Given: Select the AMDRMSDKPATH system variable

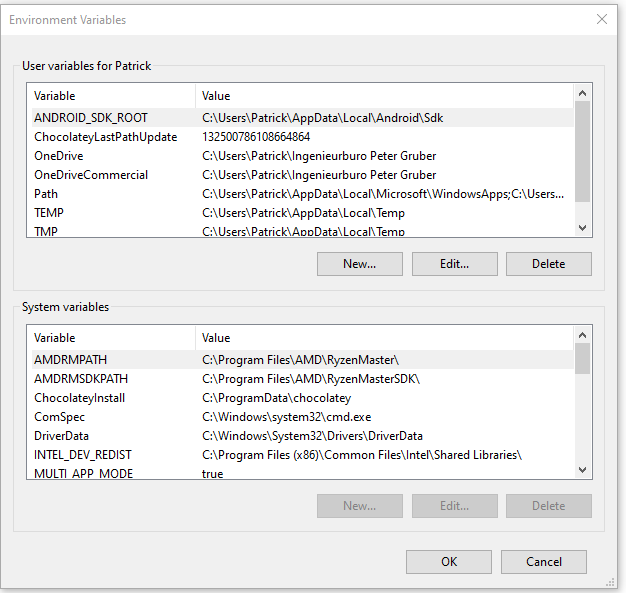Looking at the screenshot, I should pyautogui.click(x=303, y=379).
